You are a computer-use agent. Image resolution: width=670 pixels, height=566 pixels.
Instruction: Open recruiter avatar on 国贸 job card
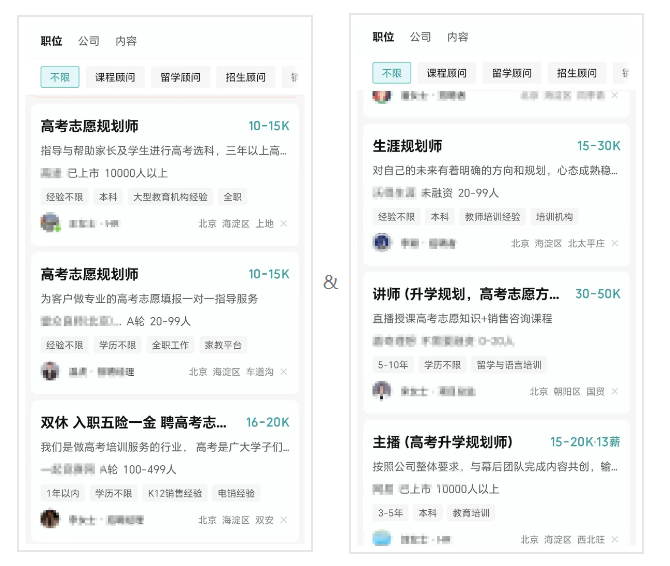[x=382, y=390]
